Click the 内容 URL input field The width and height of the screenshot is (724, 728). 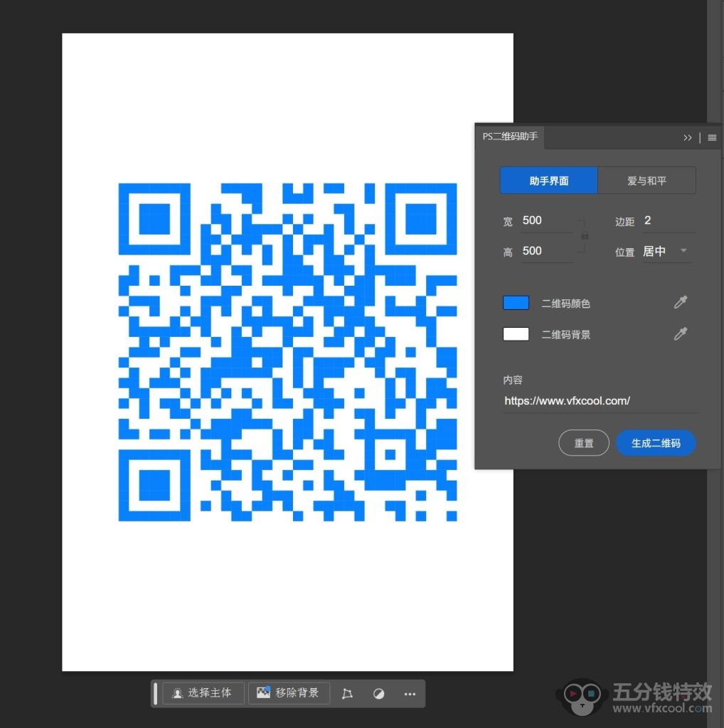600,401
